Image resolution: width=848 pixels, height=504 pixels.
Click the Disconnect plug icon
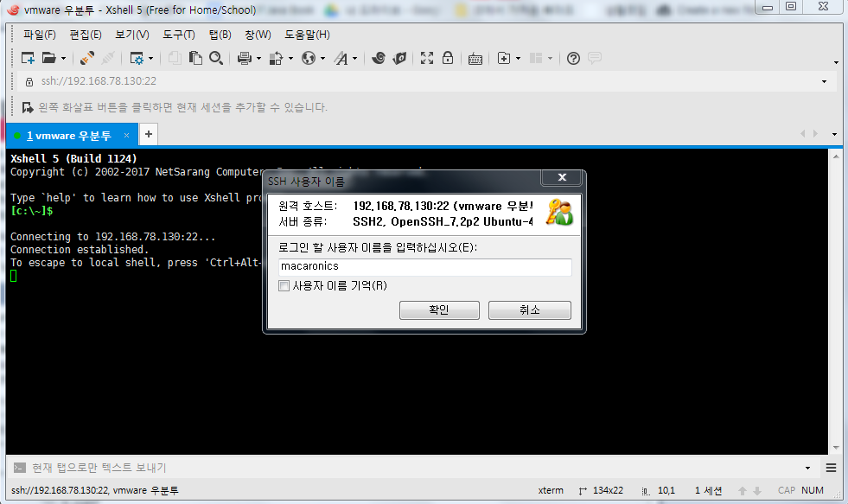108,58
